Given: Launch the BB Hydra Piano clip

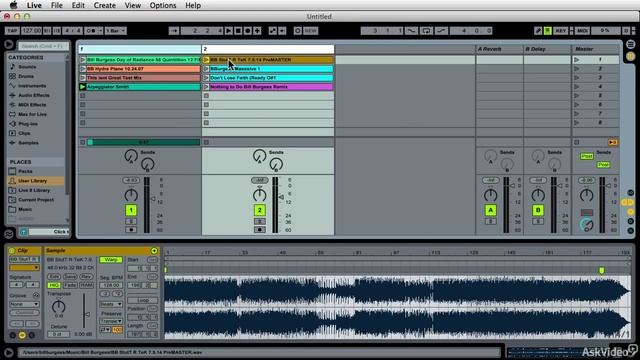Looking at the screenshot, I should (83, 69).
